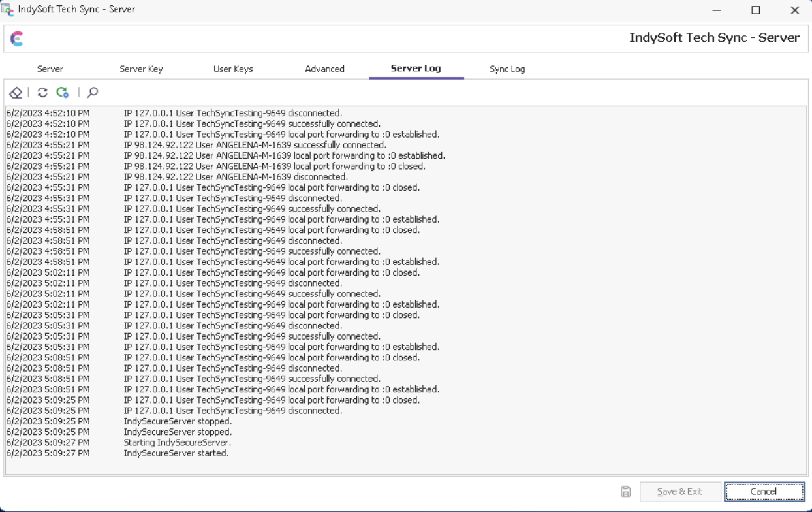Go to the User Keys tab

click(233, 69)
